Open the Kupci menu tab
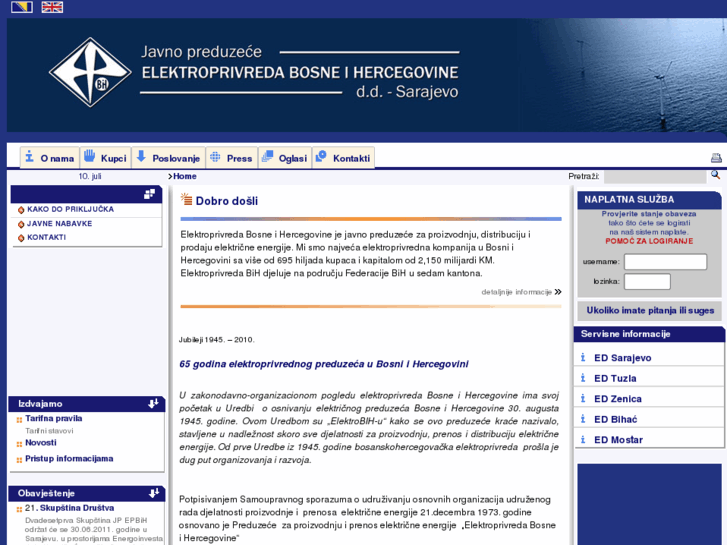The image size is (727, 545). tap(106, 158)
